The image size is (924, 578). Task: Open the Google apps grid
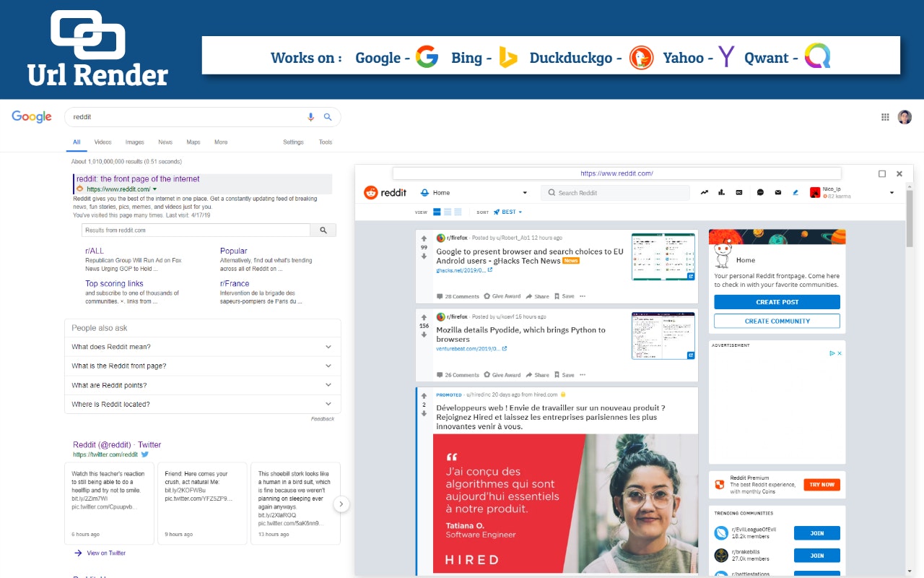click(x=885, y=117)
